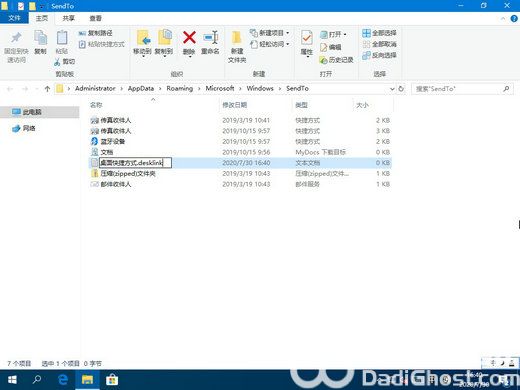Select the Bluetooth device file
520x390 pixels.
click(x=240, y=142)
